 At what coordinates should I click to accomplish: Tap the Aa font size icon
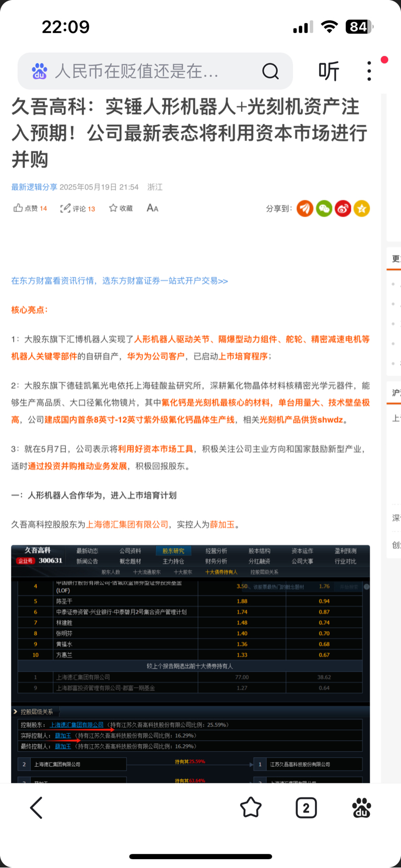tap(152, 208)
